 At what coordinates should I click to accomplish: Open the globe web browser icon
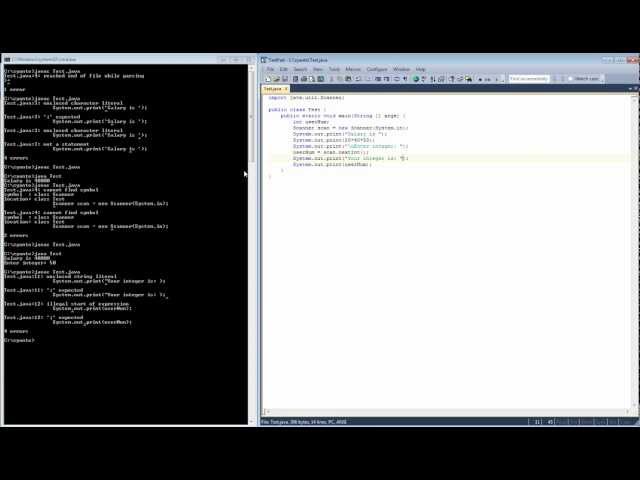pyautogui.click(x=416, y=79)
